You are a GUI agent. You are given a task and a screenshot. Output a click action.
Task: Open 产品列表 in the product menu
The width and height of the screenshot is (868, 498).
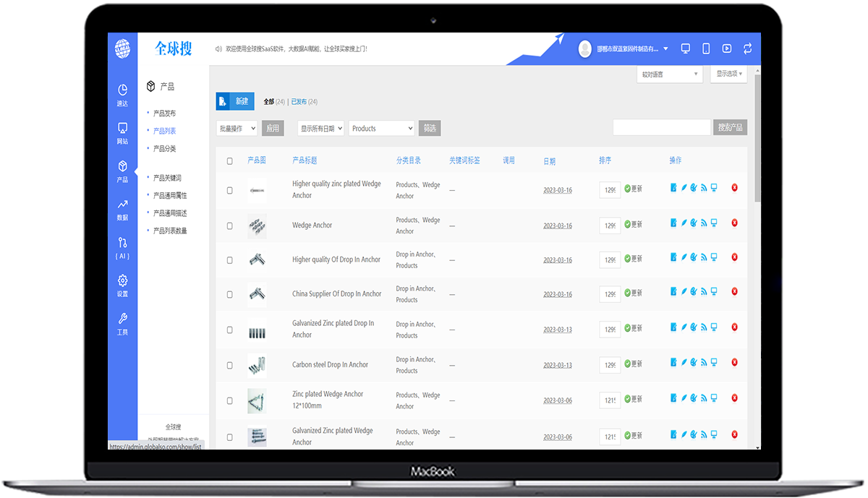[164, 131]
